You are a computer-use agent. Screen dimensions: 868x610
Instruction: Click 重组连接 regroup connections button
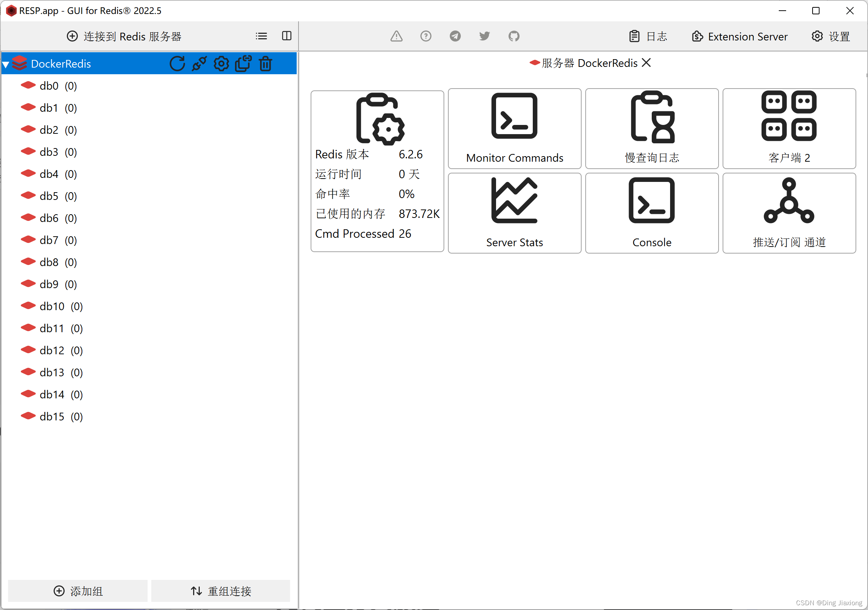221,591
